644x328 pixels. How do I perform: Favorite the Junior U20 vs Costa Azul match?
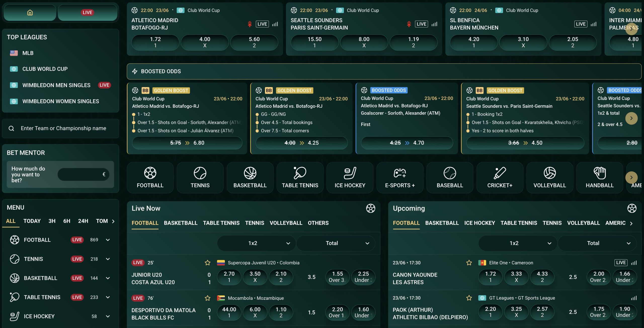(x=208, y=263)
